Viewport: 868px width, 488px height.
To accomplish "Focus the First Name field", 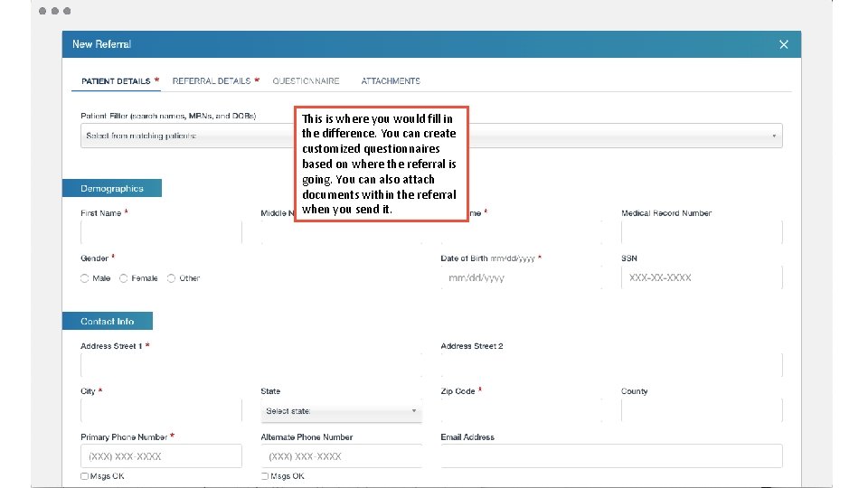I will 161,232.
